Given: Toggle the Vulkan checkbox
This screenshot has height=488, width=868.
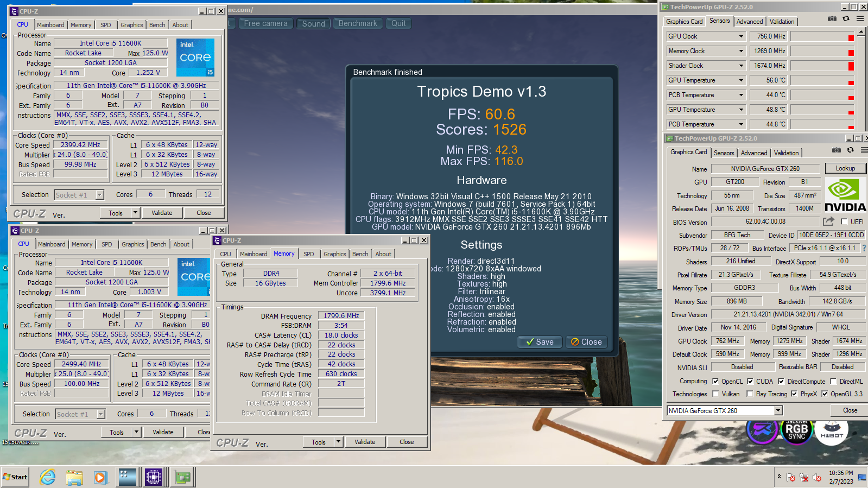Looking at the screenshot, I should (x=715, y=394).
